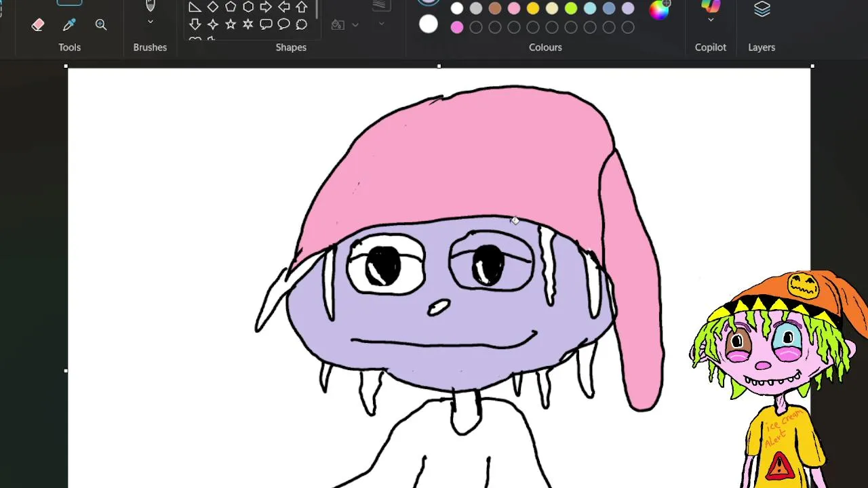Open the Copilot icon
This screenshot has width=868, height=488.
(711, 6)
